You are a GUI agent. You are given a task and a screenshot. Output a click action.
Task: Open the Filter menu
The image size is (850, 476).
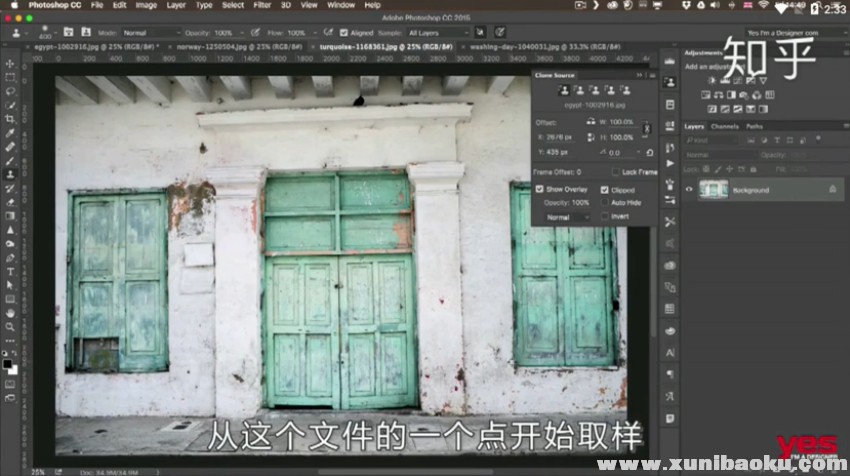point(262,5)
